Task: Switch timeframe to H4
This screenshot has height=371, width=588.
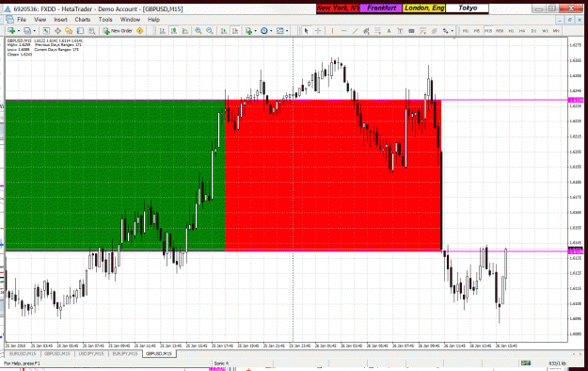Action: tap(522, 31)
